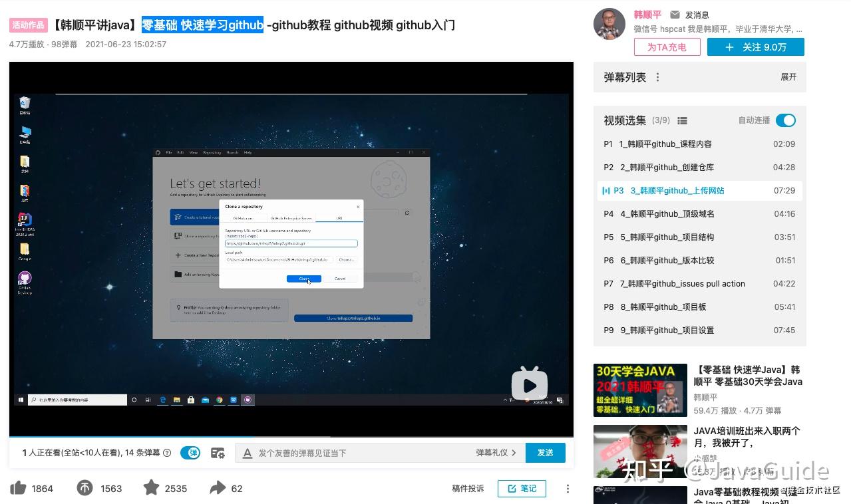The width and height of the screenshot is (851, 504).
Task: Toggle the 自动连播 switch
Action: click(x=786, y=120)
